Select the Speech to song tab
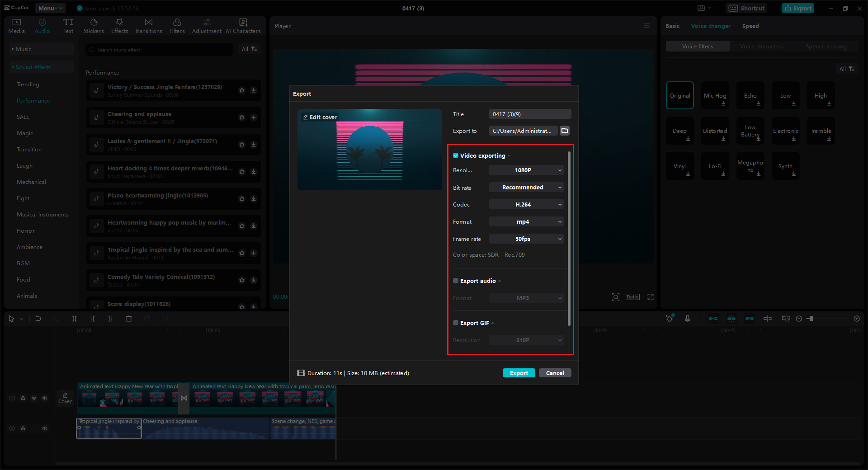The height and width of the screenshot is (470, 868). coord(826,46)
